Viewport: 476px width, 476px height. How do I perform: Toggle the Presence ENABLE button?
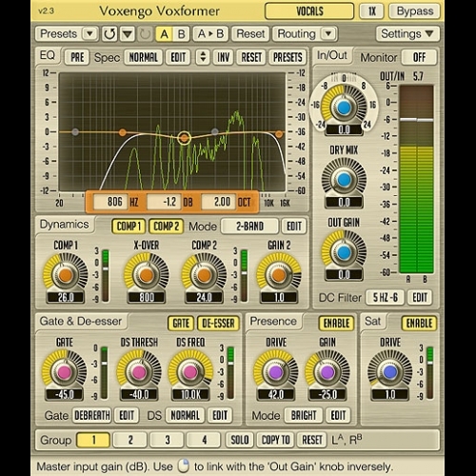336,324
